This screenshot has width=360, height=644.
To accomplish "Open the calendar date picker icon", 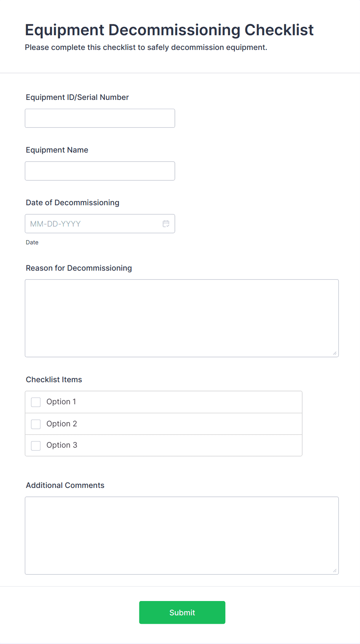I will pos(166,224).
